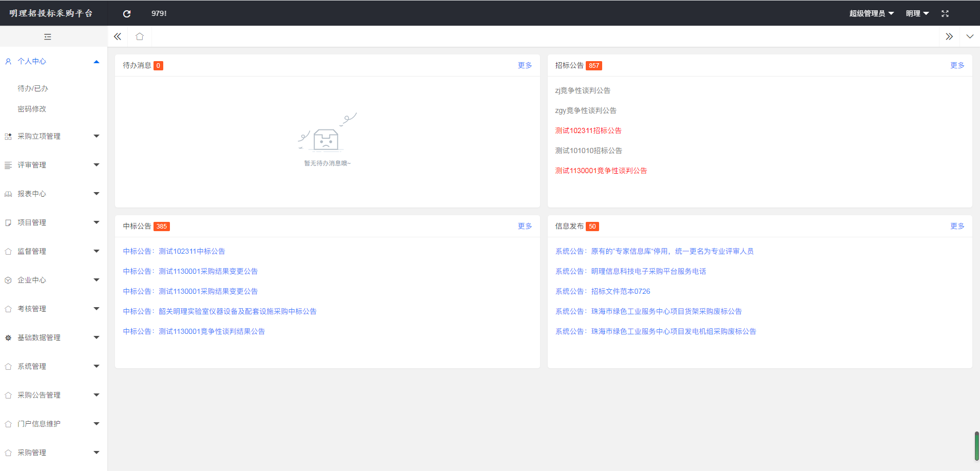The width and height of the screenshot is (980, 471).
Task: Click the 857 badge beside 招标公告
Action: (594, 66)
